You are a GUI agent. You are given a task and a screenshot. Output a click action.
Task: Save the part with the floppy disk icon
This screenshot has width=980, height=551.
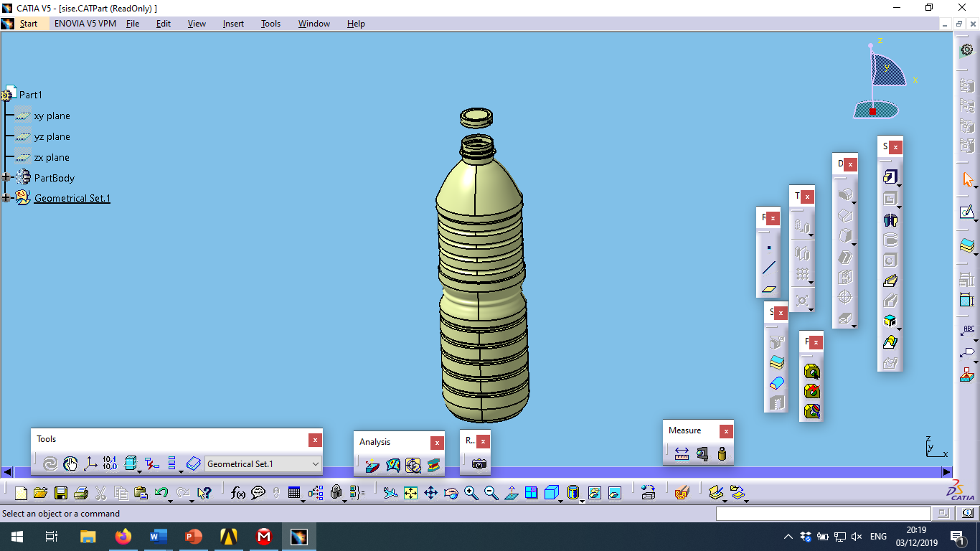click(x=61, y=493)
